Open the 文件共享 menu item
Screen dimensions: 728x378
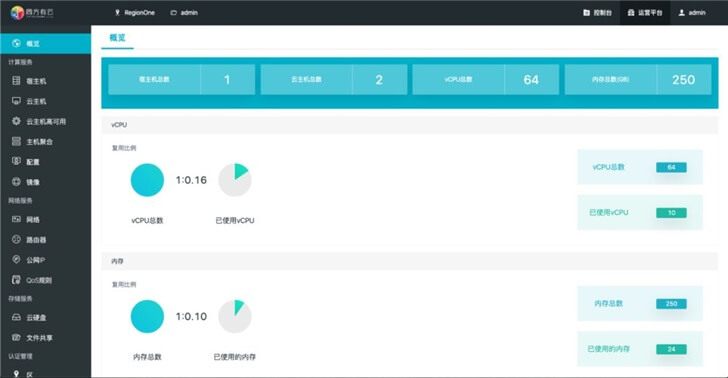(x=46, y=338)
